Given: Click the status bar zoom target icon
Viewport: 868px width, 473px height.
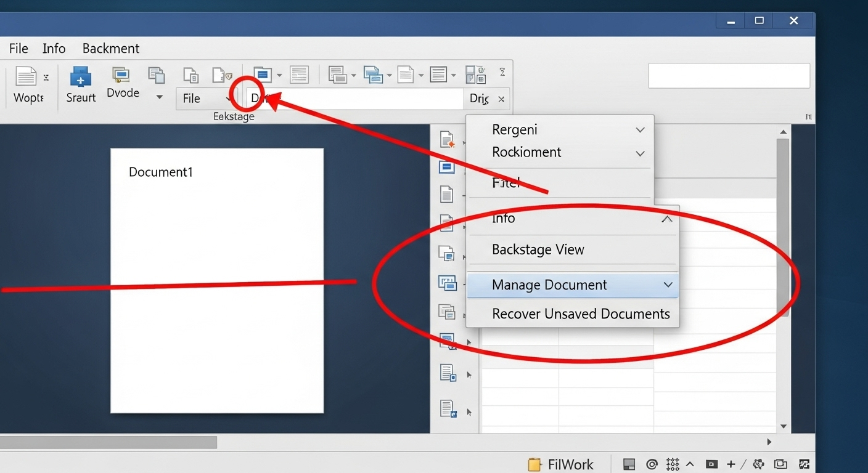Looking at the screenshot, I should (651, 464).
